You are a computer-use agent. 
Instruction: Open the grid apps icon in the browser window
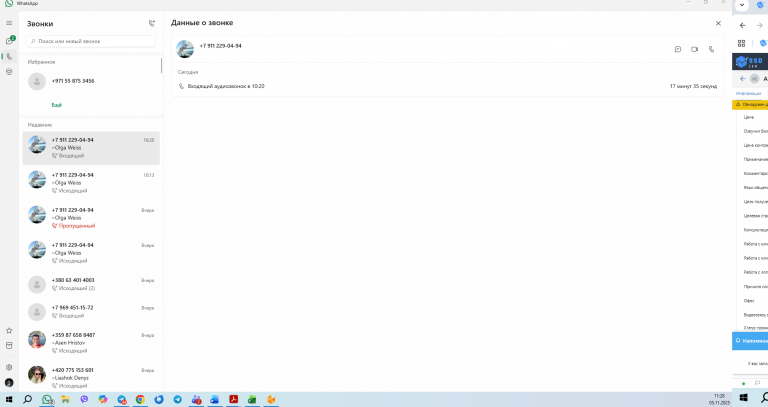click(742, 44)
